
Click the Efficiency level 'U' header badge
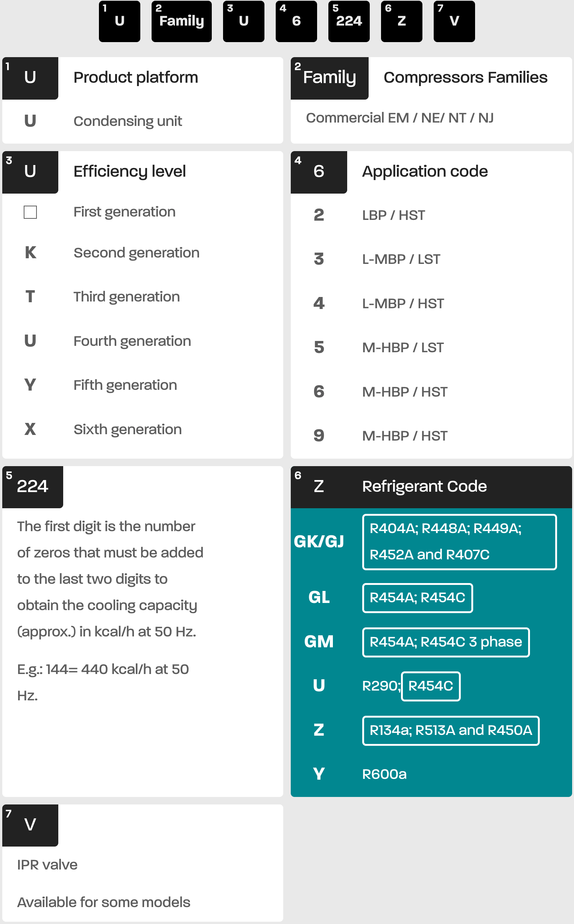pos(30,172)
